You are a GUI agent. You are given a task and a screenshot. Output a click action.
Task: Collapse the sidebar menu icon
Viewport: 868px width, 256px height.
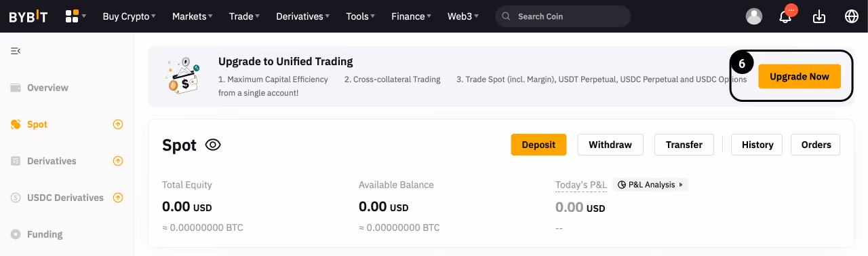coord(16,51)
